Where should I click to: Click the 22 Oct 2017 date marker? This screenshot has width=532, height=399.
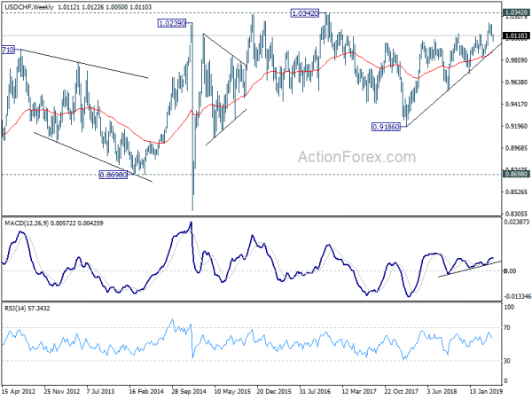(401, 391)
